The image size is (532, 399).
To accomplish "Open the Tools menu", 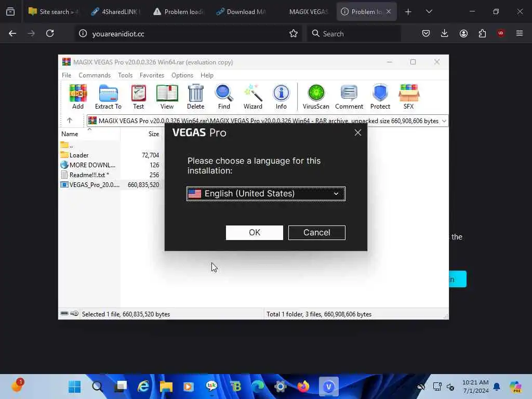I will tap(125, 75).
